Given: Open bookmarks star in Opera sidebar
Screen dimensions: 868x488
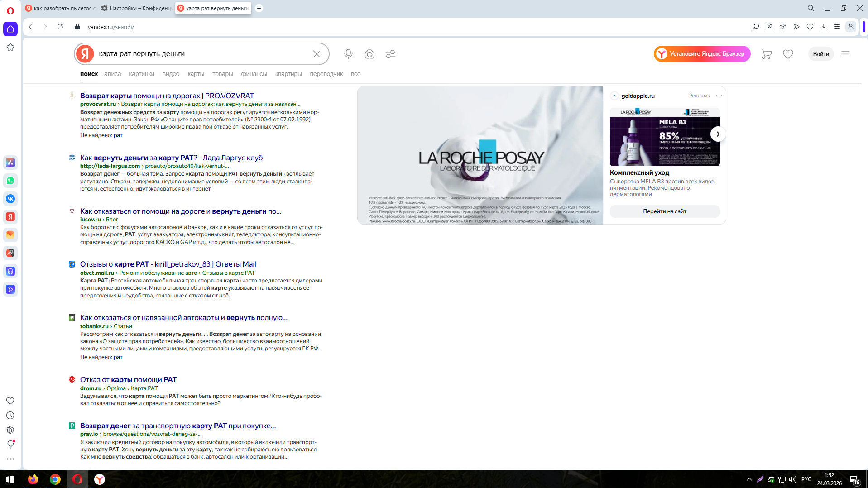Looking at the screenshot, I should [x=10, y=47].
